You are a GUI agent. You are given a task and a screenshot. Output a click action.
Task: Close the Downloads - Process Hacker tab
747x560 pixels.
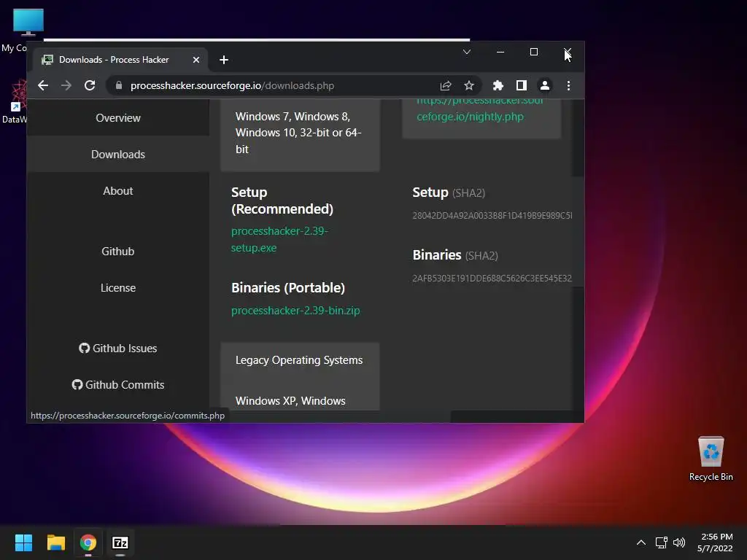196,60
